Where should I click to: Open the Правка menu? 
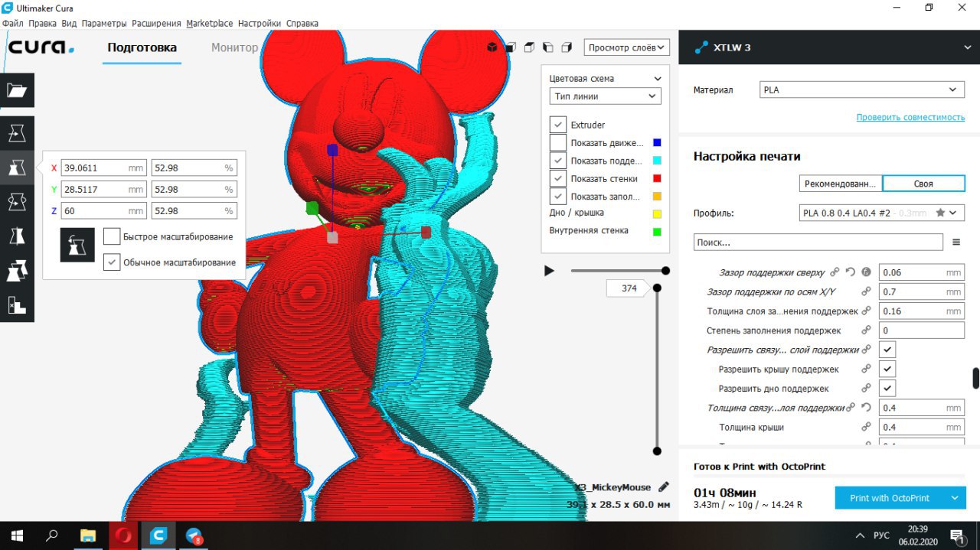(43, 24)
